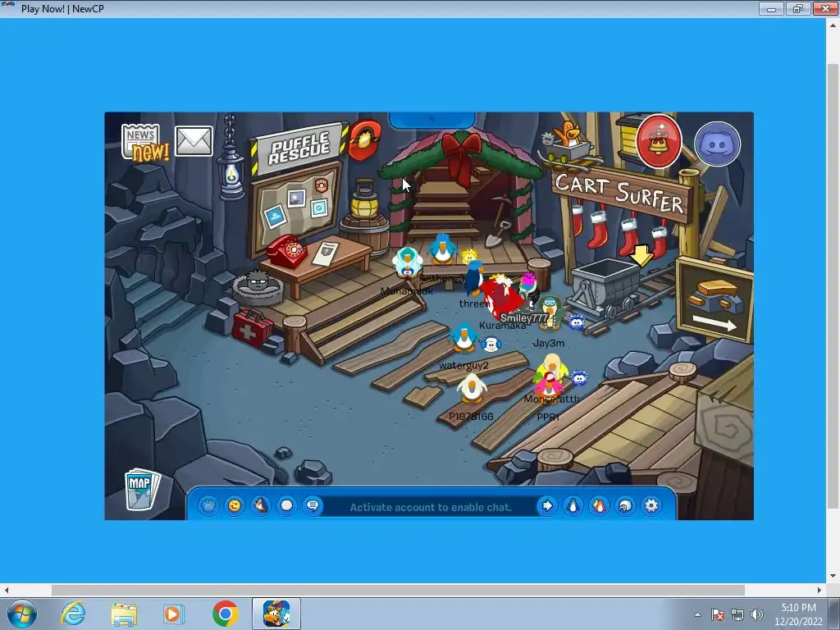Open Windows Explorer folder in taskbar
Image resolution: width=840 pixels, height=630 pixels.
[x=124, y=614]
